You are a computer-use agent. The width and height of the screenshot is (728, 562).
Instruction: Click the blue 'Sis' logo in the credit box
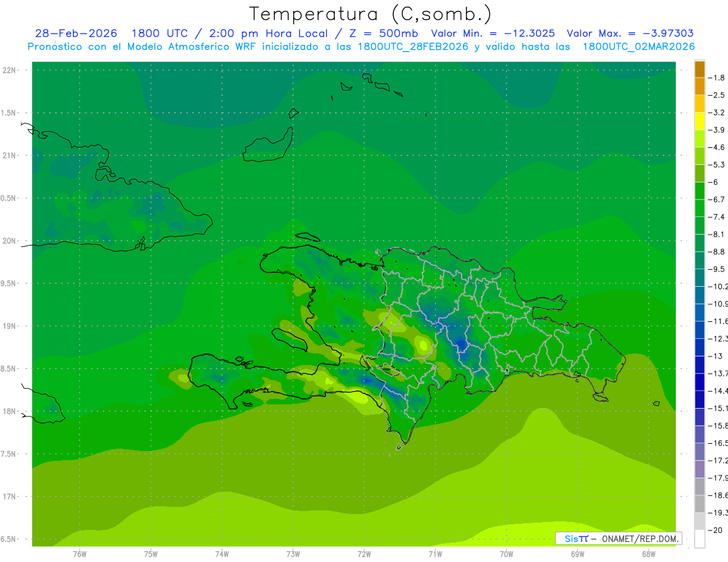[x=571, y=538]
